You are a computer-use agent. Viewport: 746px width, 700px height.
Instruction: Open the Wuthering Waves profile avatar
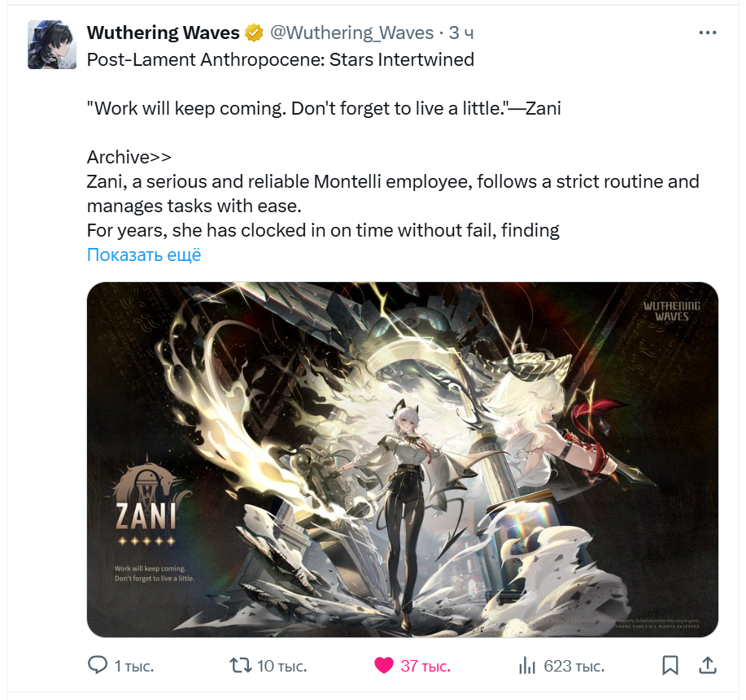pos(52,45)
